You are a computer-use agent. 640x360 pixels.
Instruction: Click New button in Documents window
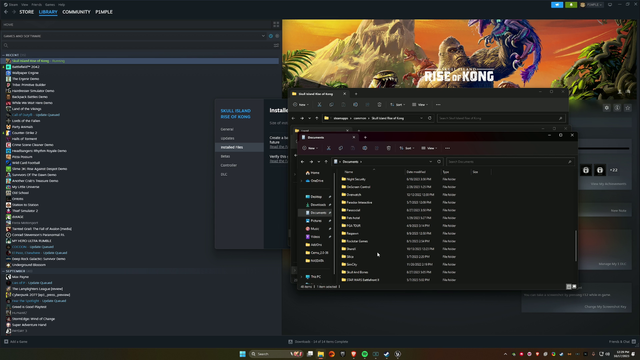310,148
